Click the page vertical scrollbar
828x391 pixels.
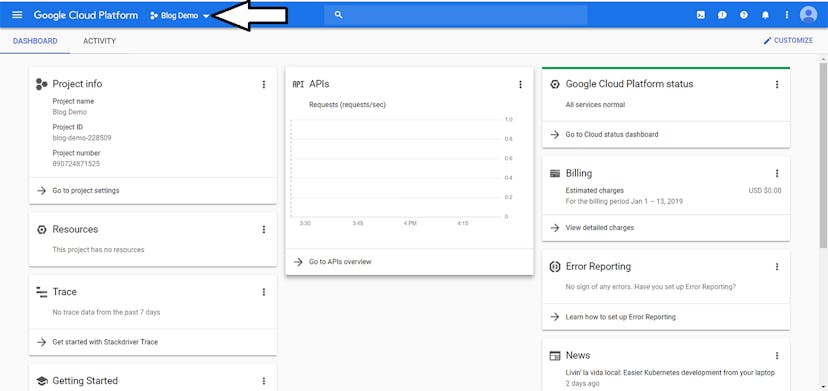point(823,155)
